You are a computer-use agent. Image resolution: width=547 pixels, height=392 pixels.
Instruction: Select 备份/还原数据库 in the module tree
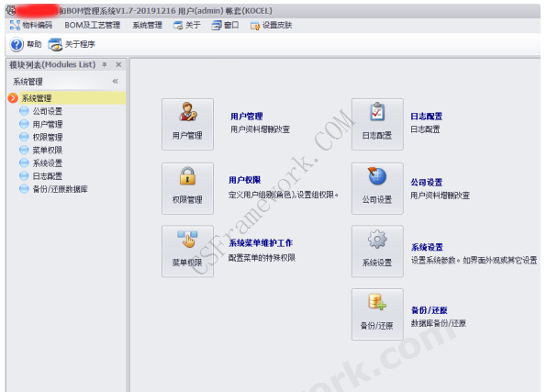60,189
